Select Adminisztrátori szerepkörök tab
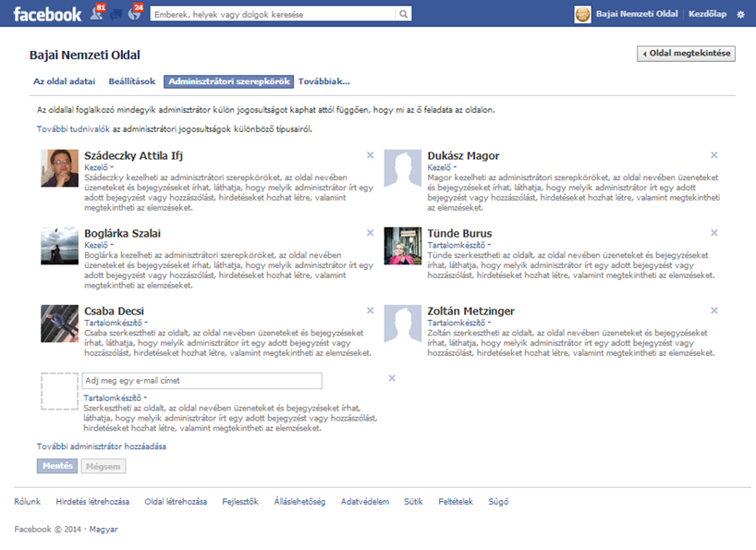The image size is (756, 550). [x=229, y=81]
